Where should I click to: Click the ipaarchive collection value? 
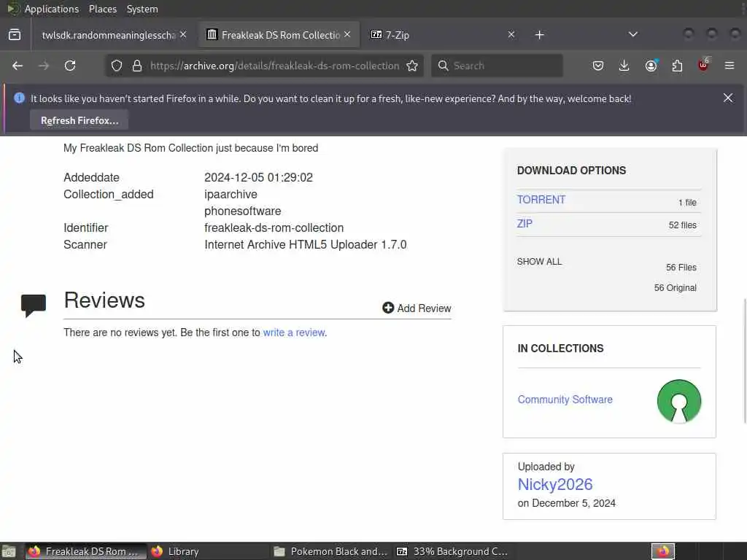tap(231, 194)
